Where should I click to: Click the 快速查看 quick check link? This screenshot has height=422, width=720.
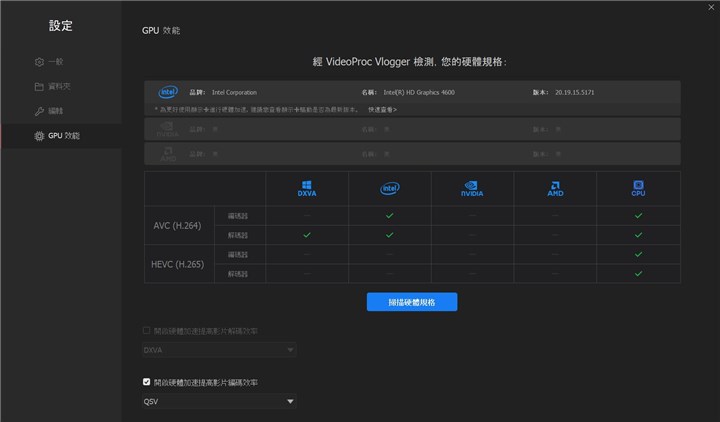point(382,110)
